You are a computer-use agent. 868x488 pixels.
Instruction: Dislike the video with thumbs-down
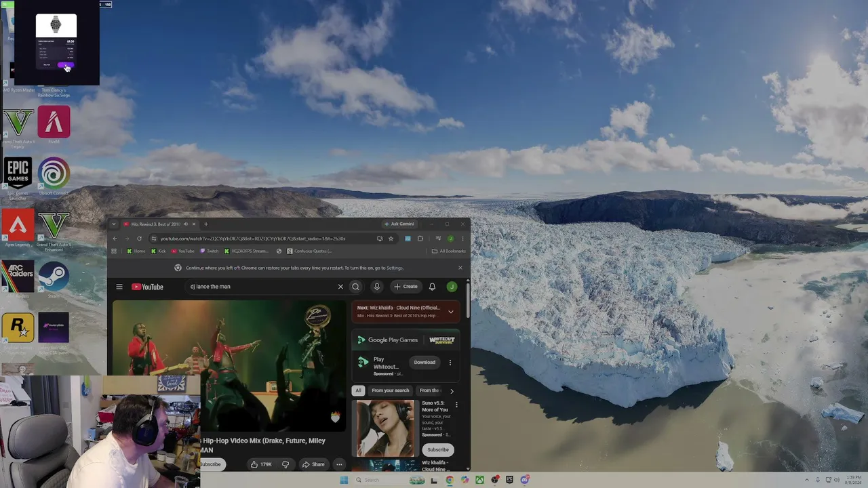coord(285,464)
